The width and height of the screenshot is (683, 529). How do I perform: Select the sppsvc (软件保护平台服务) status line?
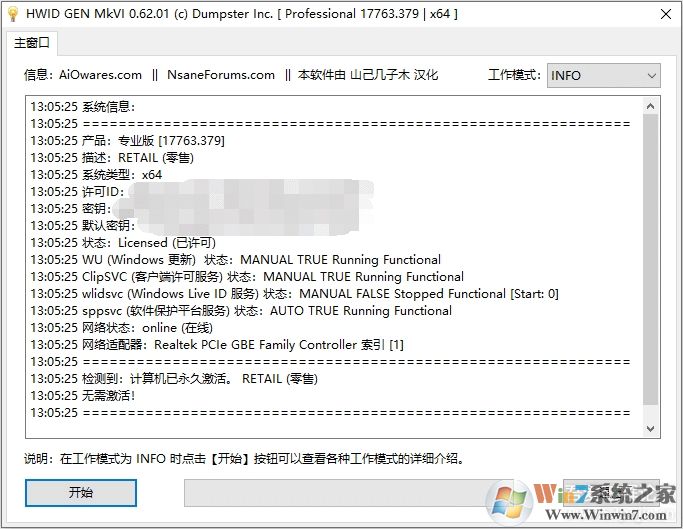241,311
